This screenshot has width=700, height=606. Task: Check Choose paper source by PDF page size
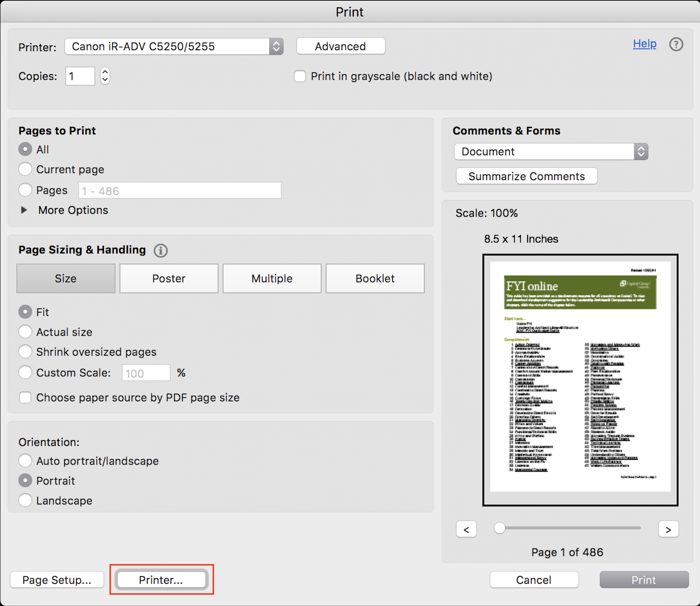tap(25, 398)
